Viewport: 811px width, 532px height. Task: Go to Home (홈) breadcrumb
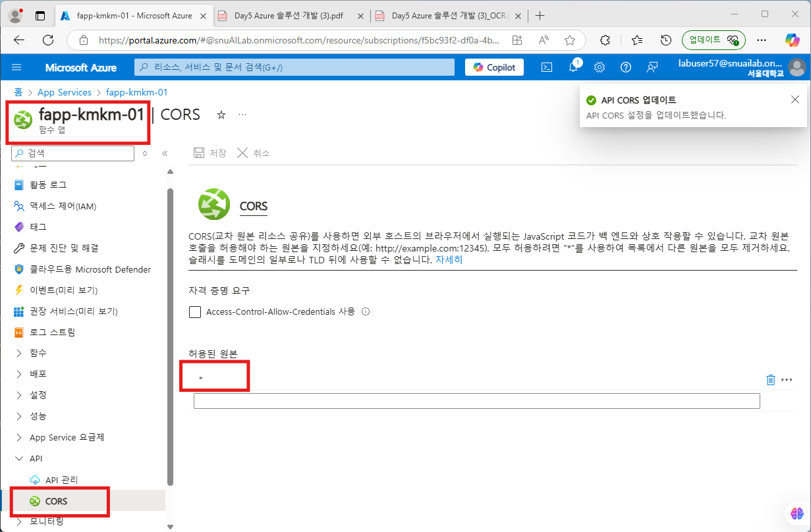point(18,93)
